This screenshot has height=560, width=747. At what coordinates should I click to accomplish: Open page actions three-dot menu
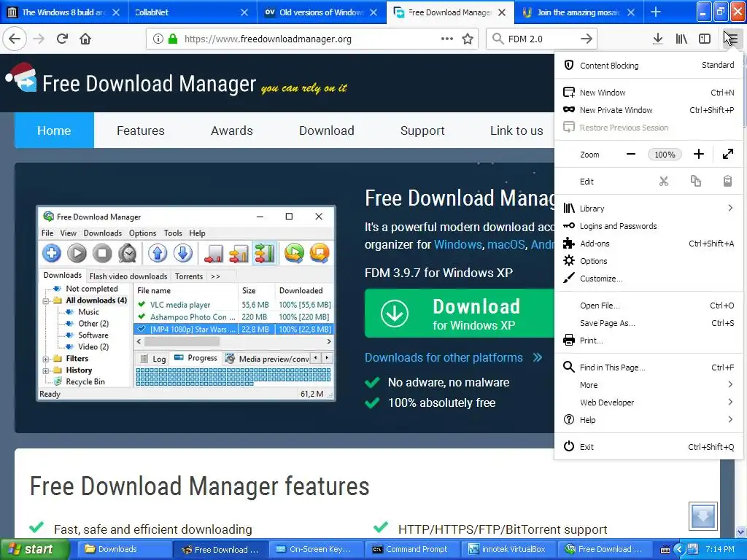point(447,39)
